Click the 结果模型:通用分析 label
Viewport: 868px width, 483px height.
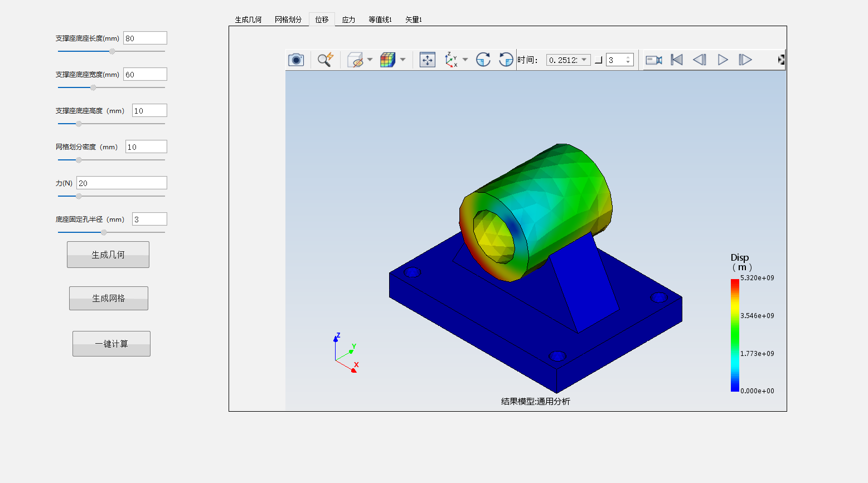pos(536,401)
